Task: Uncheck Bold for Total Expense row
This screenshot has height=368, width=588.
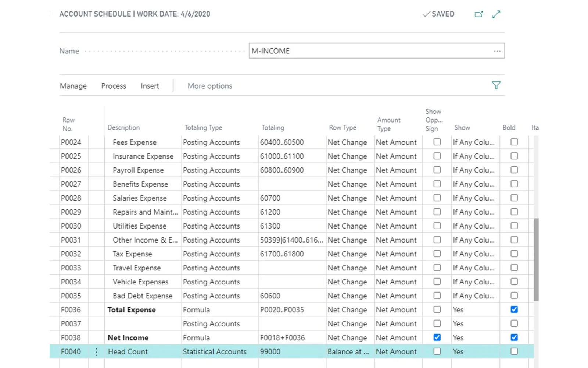Action: point(514,309)
